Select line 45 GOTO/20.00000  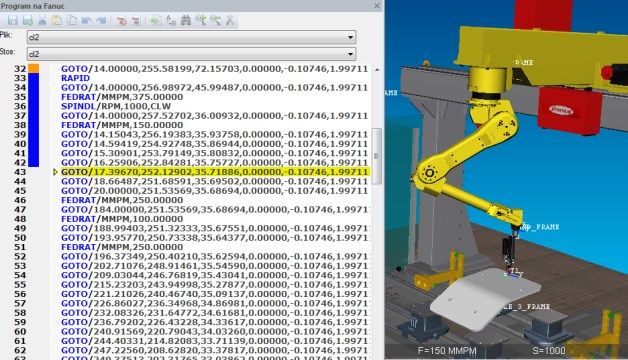point(214,191)
